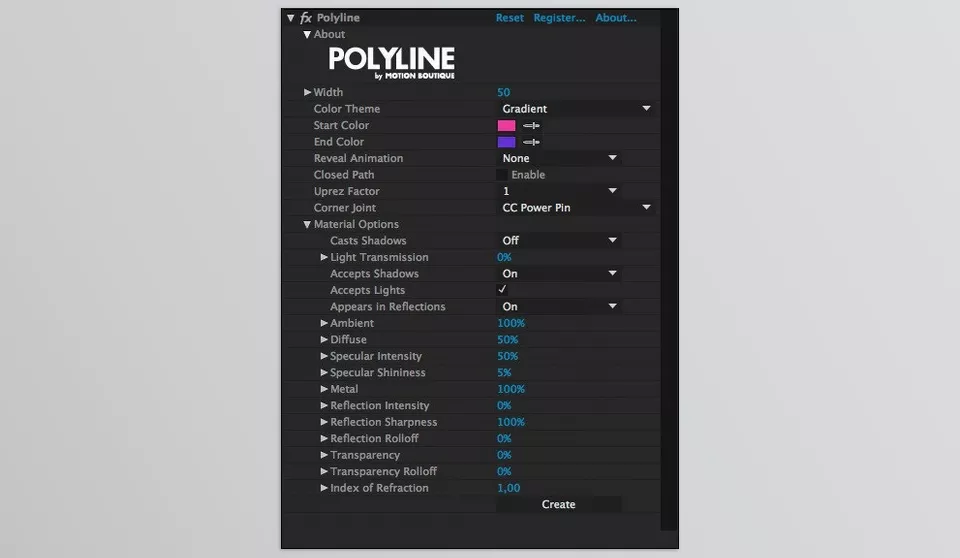
Task: Expand the Width property
Action: tap(307, 92)
